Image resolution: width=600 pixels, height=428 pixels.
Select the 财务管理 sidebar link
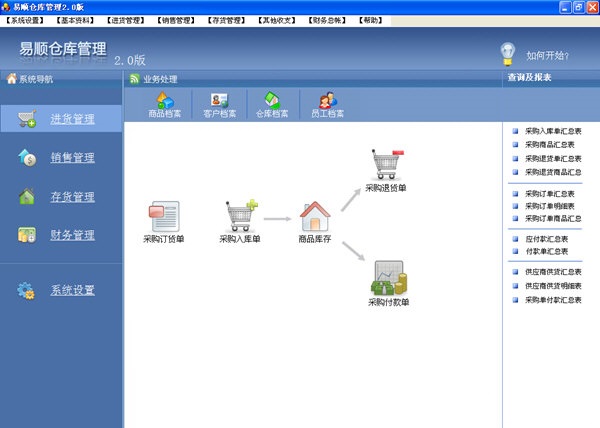click(x=72, y=235)
